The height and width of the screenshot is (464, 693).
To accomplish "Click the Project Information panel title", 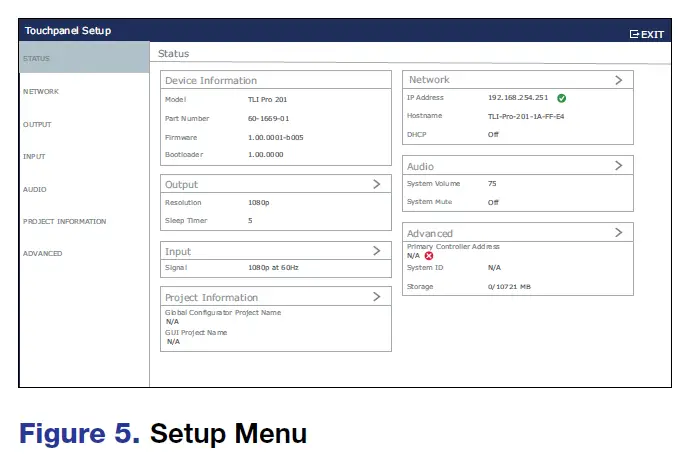I will click(211, 297).
